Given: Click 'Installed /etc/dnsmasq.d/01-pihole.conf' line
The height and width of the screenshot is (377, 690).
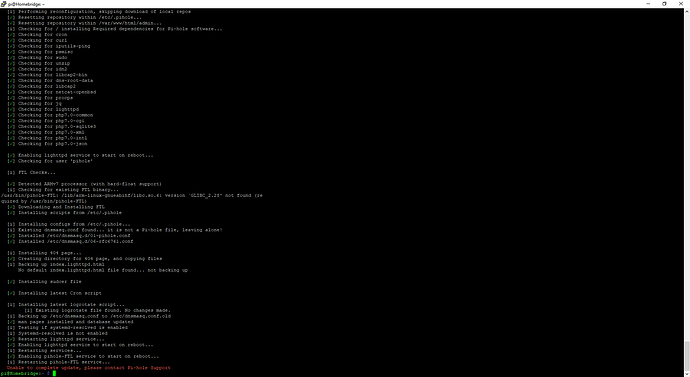Looking at the screenshot, I should (69, 236).
